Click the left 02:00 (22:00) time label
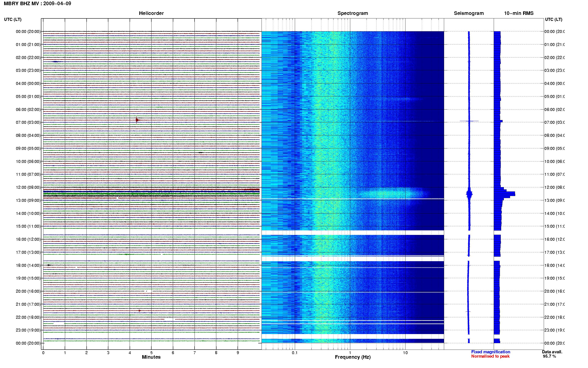 click(28, 58)
